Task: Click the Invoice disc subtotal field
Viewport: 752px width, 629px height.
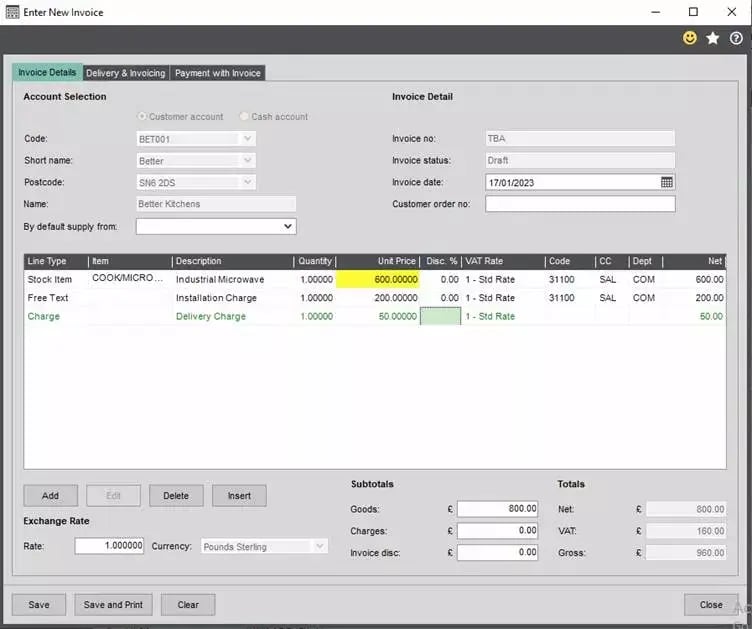Action: point(497,552)
